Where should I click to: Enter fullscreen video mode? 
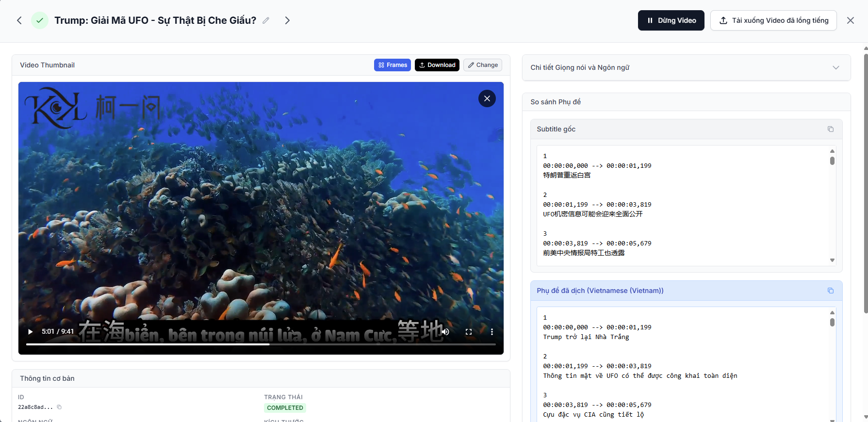coord(468,332)
